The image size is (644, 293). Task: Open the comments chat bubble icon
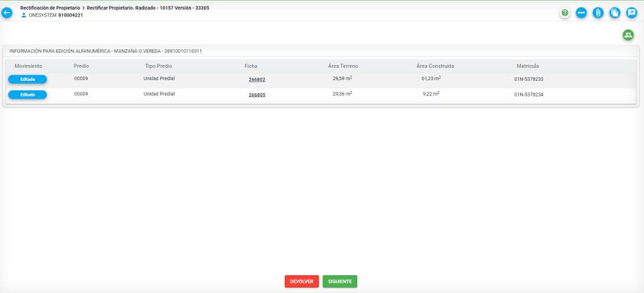click(631, 13)
